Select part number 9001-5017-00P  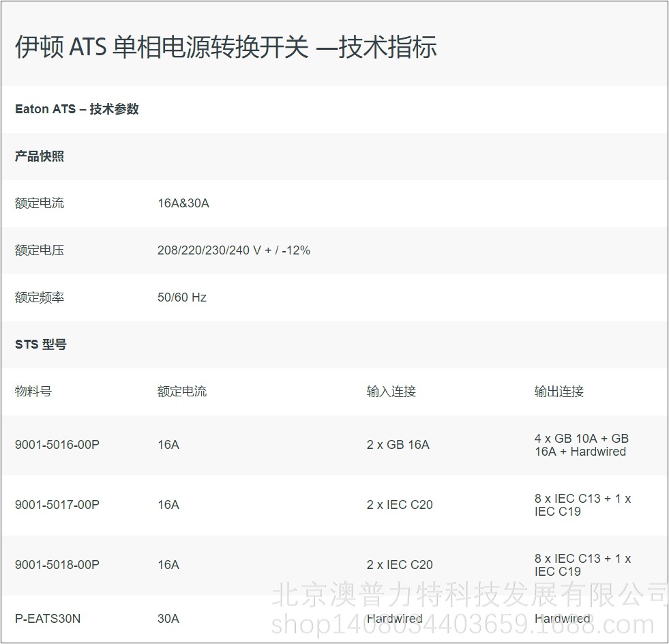(x=58, y=506)
